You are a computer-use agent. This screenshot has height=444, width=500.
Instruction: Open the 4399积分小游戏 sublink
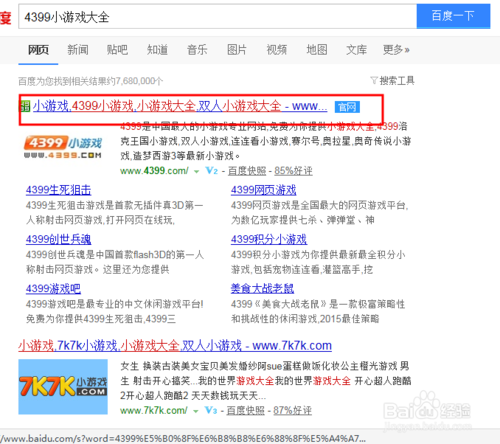point(269,239)
